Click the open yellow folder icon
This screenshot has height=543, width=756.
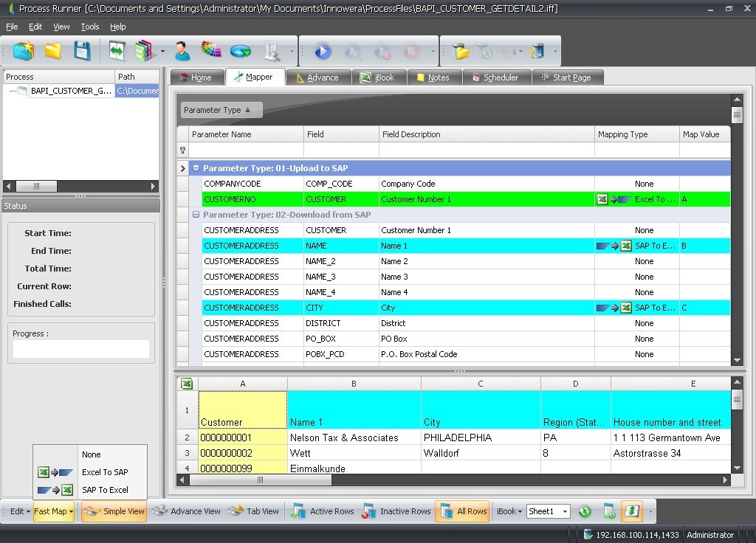[52, 52]
